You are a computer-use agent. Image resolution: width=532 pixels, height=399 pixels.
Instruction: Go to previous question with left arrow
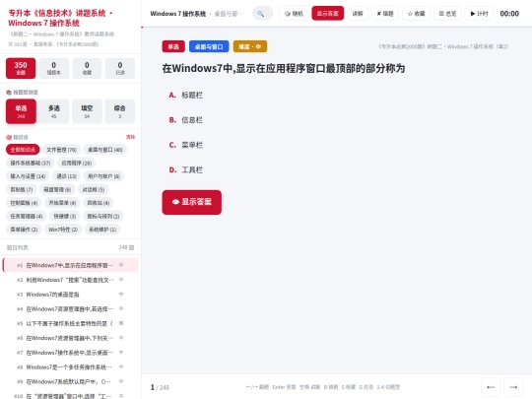coord(491,387)
